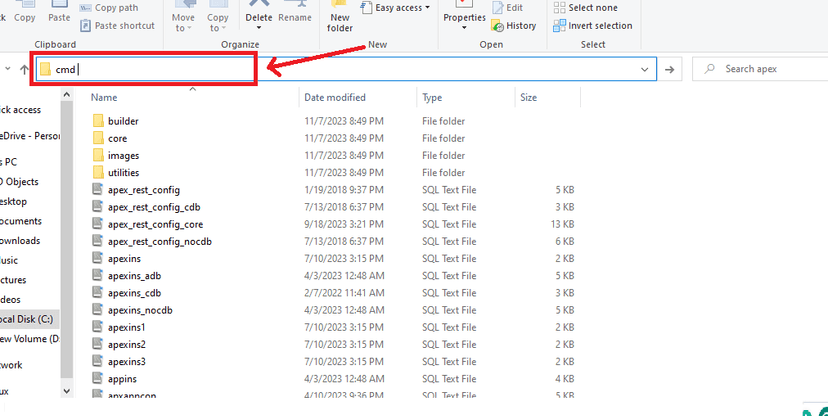
Task: Open the address bar history dropdown
Action: click(646, 69)
